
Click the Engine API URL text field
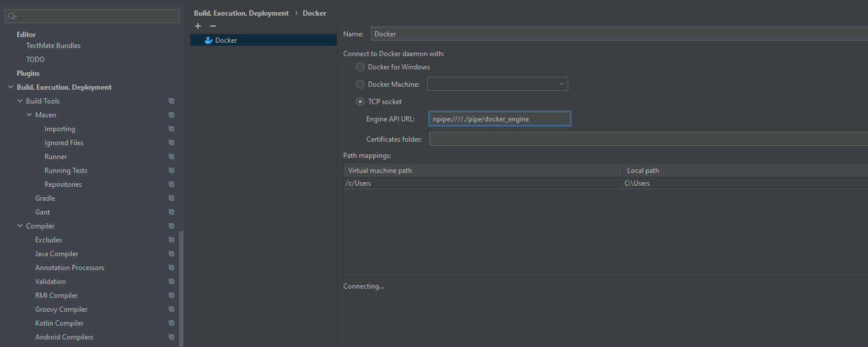coord(499,119)
